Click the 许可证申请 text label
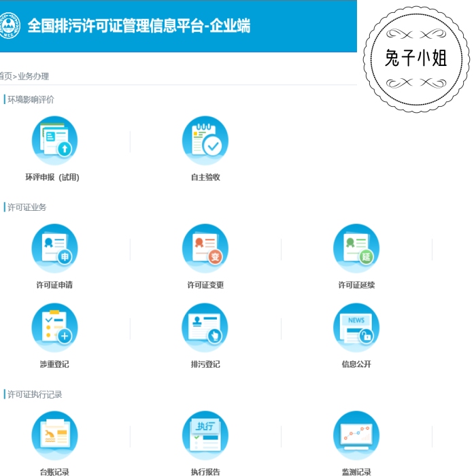476x476 pixels. 54,285
